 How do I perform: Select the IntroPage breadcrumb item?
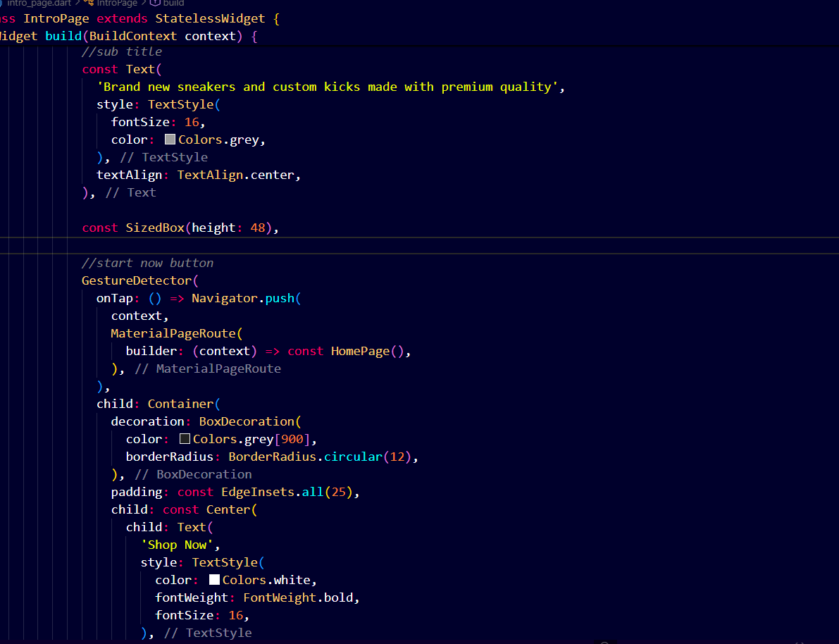tap(111, 4)
